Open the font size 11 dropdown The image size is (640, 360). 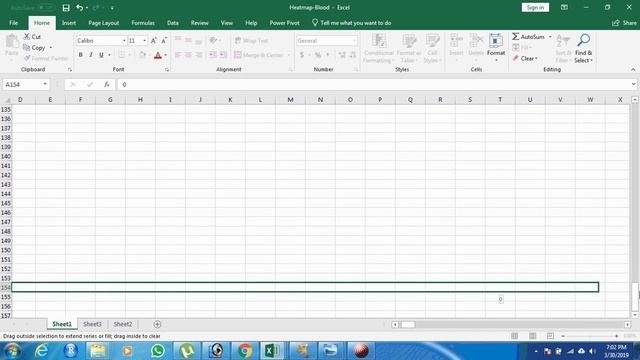(x=144, y=41)
